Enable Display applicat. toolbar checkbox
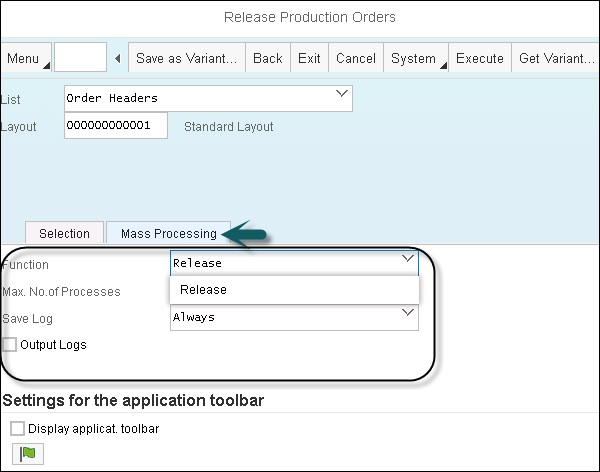The height and width of the screenshot is (472, 600). pos(17,428)
